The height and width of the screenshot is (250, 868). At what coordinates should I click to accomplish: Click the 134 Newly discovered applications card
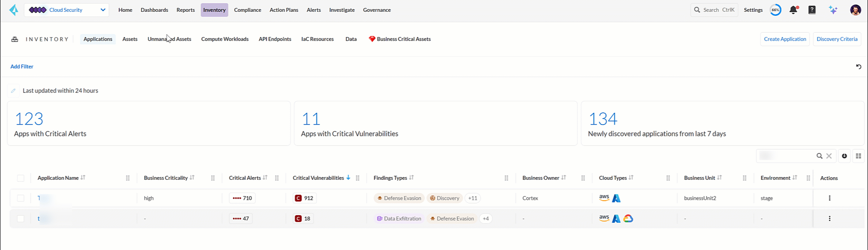[722, 123]
